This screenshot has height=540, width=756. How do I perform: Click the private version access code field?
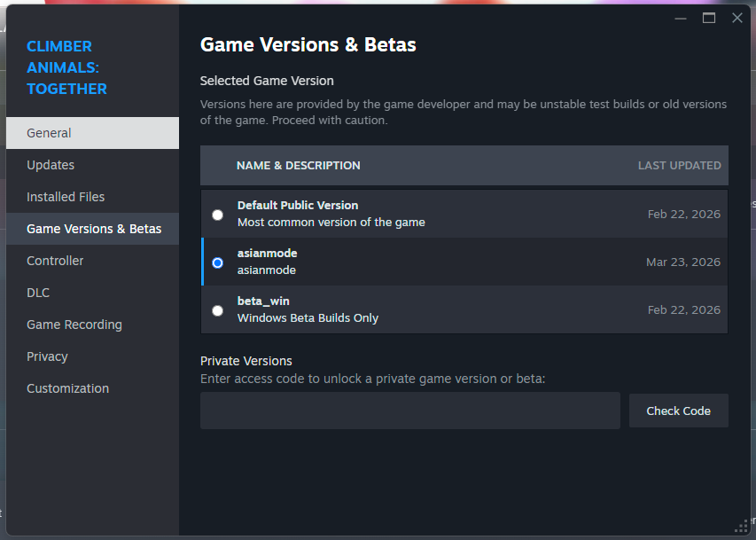point(409,411)
